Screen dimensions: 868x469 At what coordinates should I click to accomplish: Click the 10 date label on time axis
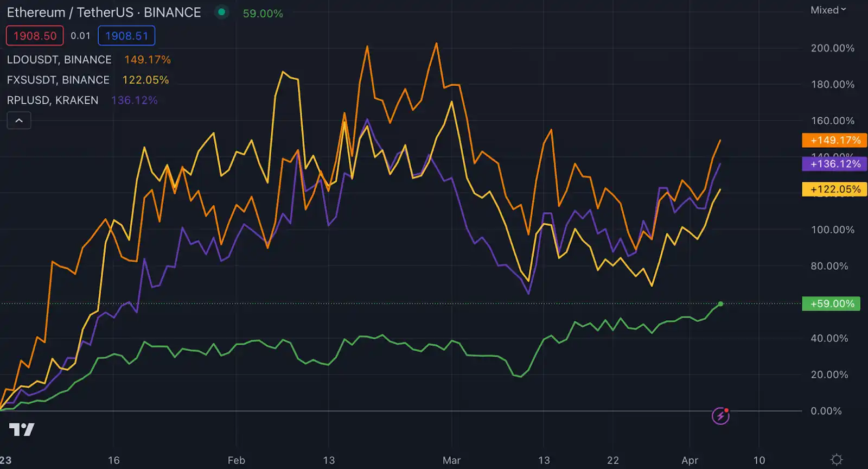(759, 460)
